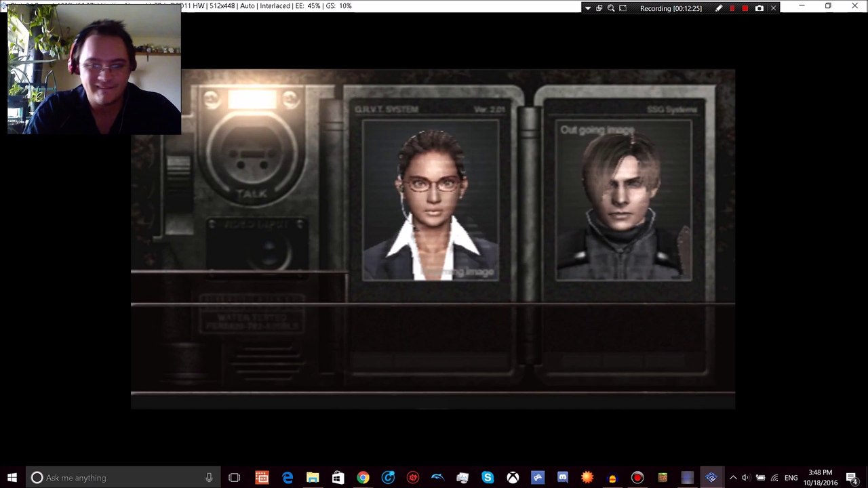Open Skype from the taskbar
868x488 pixels.
[x=488, y=478]
